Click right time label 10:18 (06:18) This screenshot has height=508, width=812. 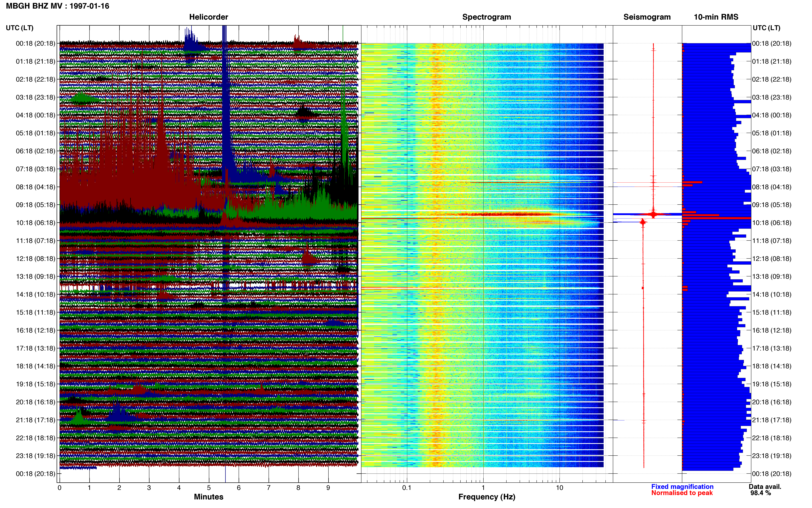[x=772, y=223]
